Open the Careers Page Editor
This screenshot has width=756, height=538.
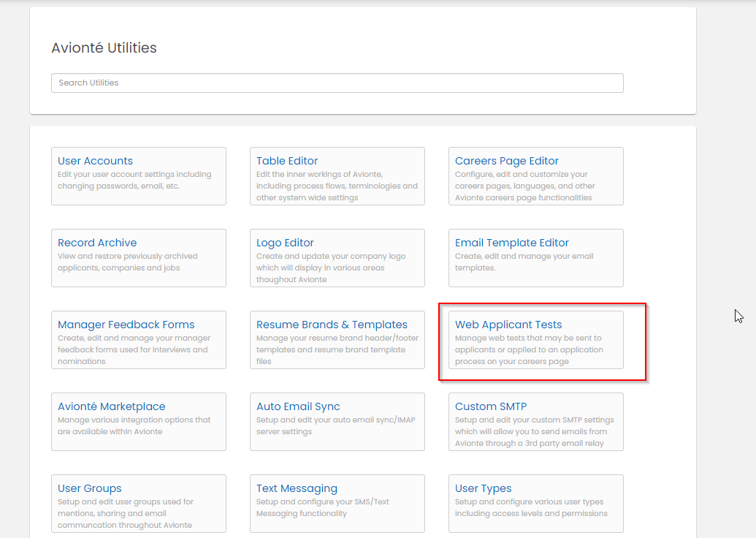[x=506, y=161]
